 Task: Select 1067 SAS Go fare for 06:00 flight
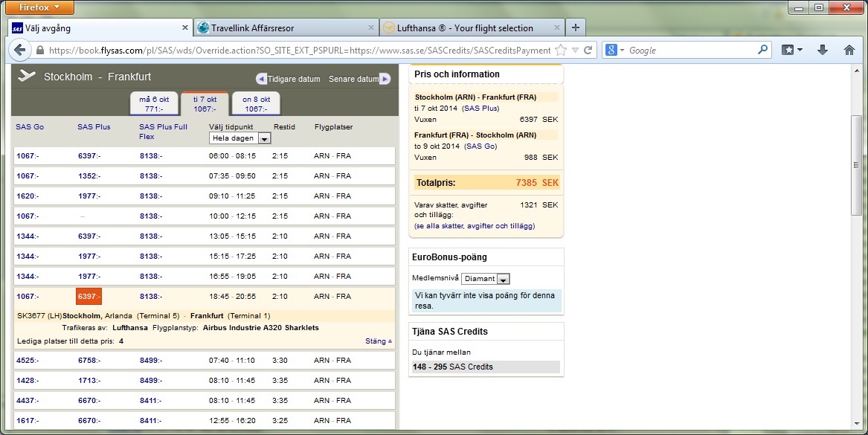pyautogui.click(x=28, y=156)
